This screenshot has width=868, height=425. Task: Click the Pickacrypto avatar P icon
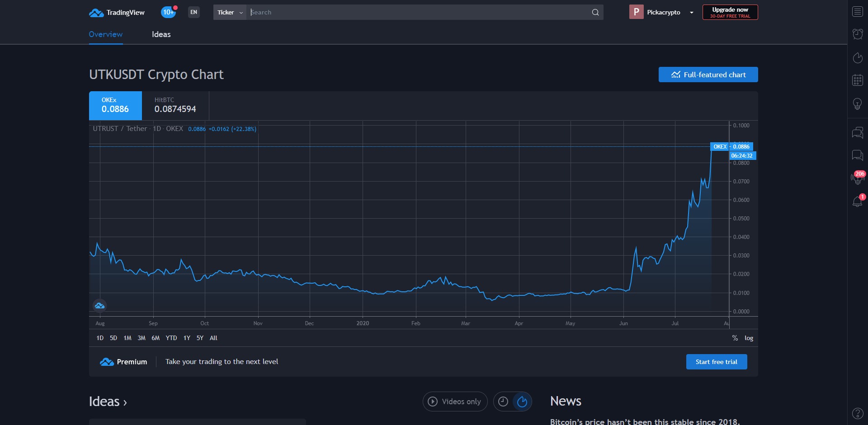[x=636, y=12]
